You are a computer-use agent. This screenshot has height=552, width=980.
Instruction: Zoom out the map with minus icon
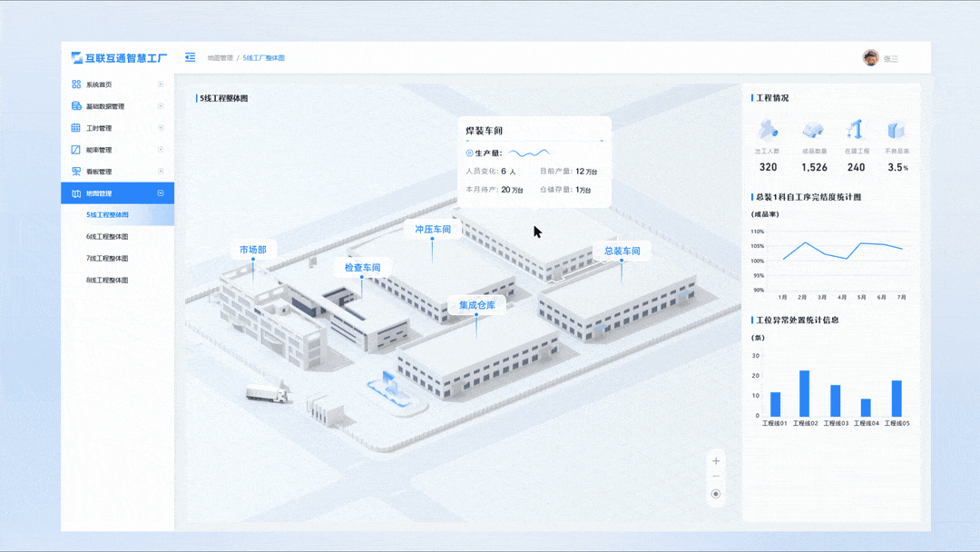pos(716,477)
